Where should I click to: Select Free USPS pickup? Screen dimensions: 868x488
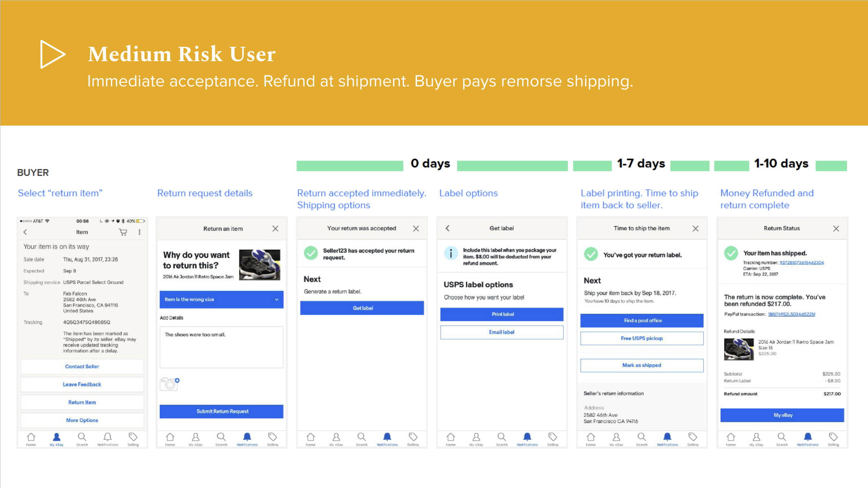click(x=642, y=338)
